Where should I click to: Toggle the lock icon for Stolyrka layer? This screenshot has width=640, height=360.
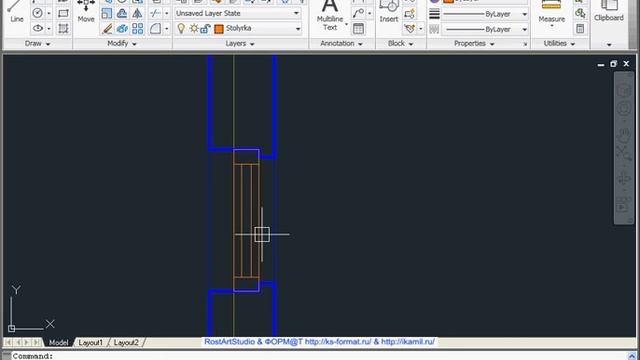pos(205,29)
